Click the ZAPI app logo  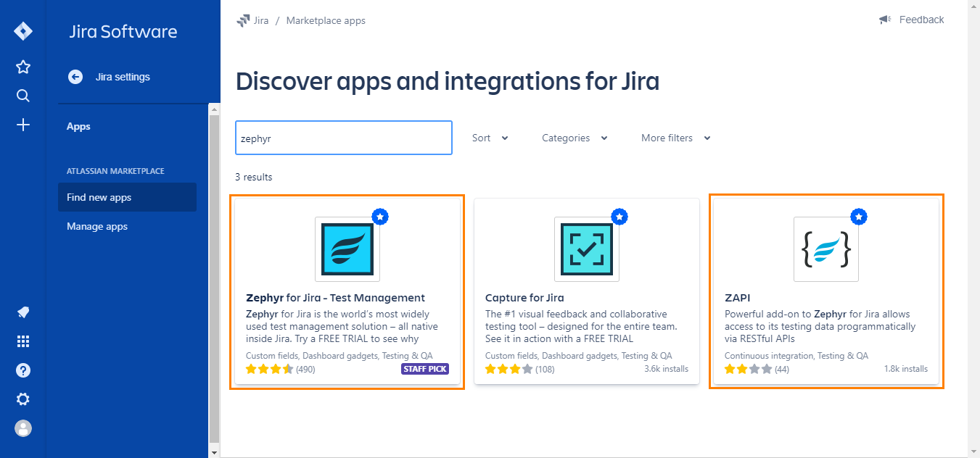826,249
